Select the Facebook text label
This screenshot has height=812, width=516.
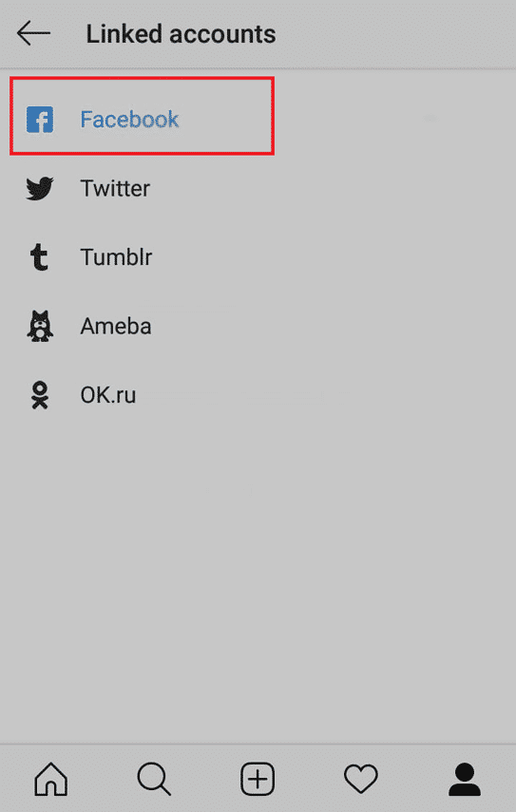pos(129,120)
